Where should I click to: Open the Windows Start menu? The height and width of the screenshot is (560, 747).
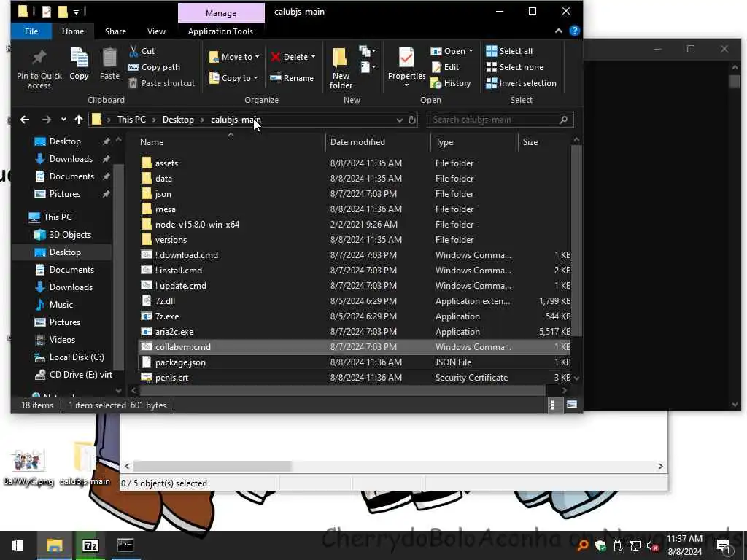coord(18,545)
